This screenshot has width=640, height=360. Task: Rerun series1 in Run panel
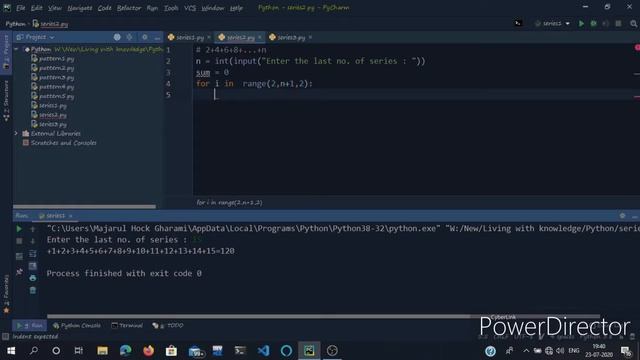pyautogui.click(x=19, y=229)
